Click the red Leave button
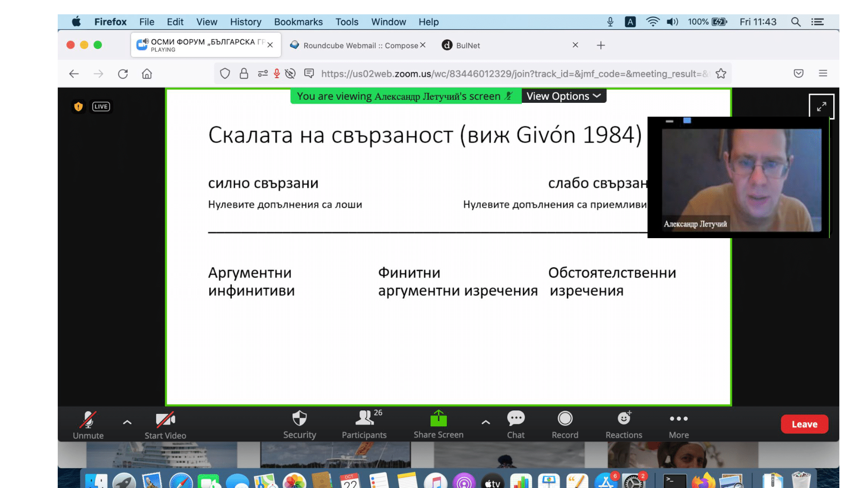Image resolution: width=868 pixels, height=488 pixels. tap(804, 424)
